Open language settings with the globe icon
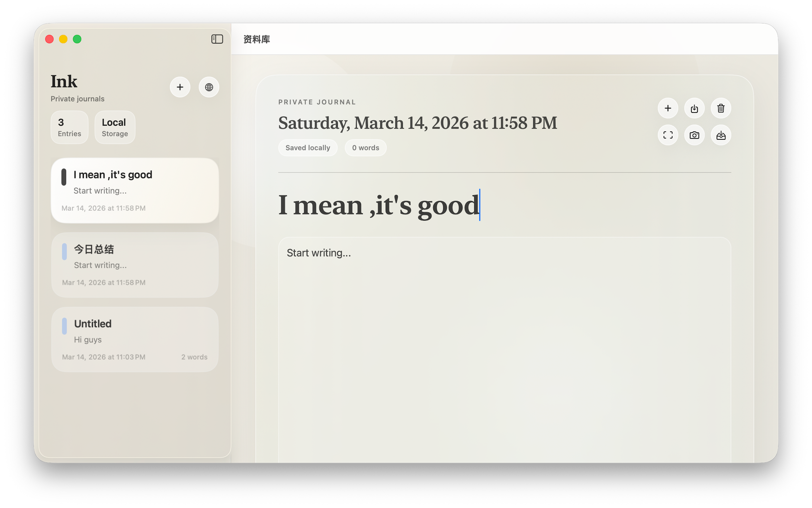The width and height of the screenshot is (812, 508). click(x=209, y=87)
